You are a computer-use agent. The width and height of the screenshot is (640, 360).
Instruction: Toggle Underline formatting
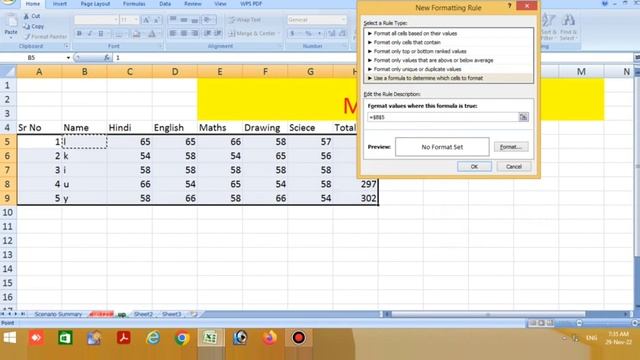[x=100, y=33]
